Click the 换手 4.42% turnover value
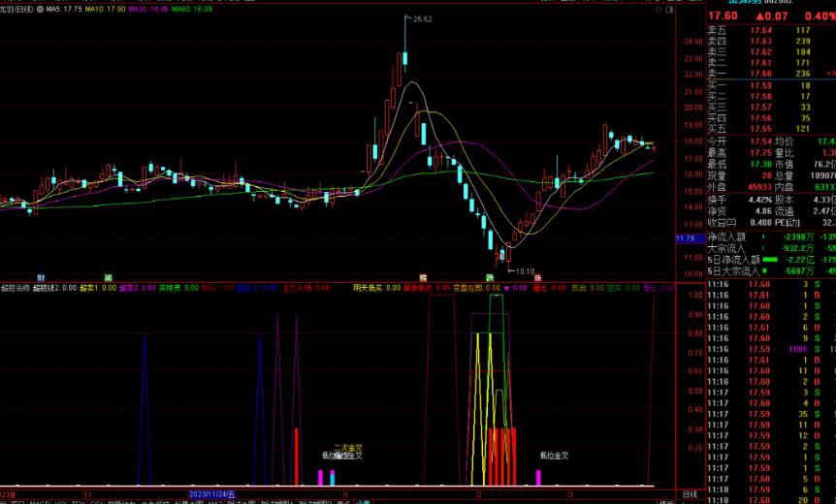The width and height of the screenshot is (836, 504). 760,200
